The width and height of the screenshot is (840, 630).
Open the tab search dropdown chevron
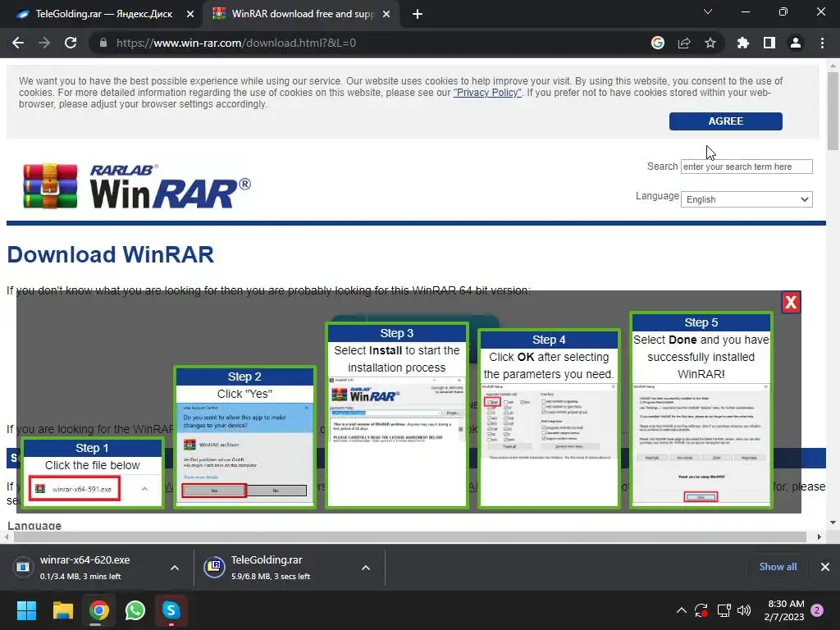(x=708, y=11)
